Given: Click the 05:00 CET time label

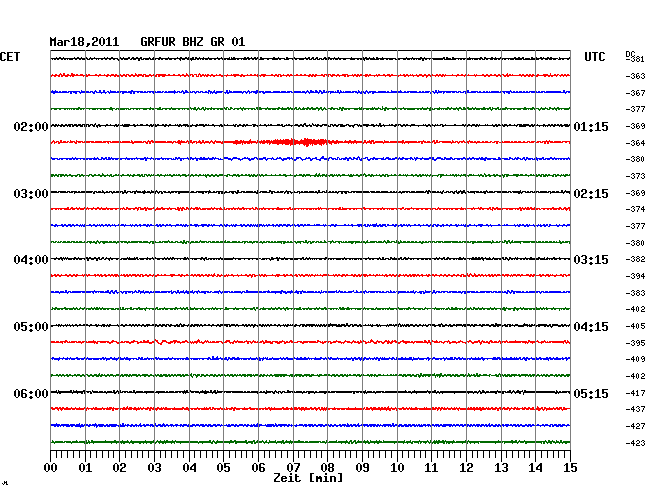Looking at the screenshot, I should click(31, 327).
